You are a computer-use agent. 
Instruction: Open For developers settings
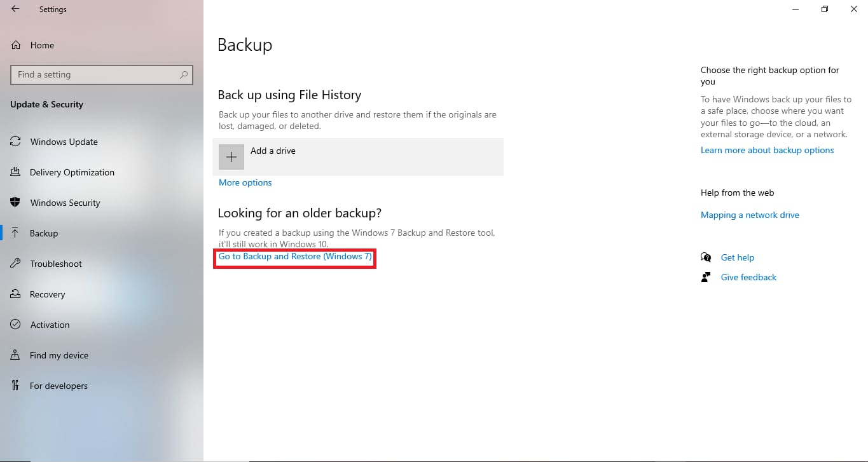(15, 386)
